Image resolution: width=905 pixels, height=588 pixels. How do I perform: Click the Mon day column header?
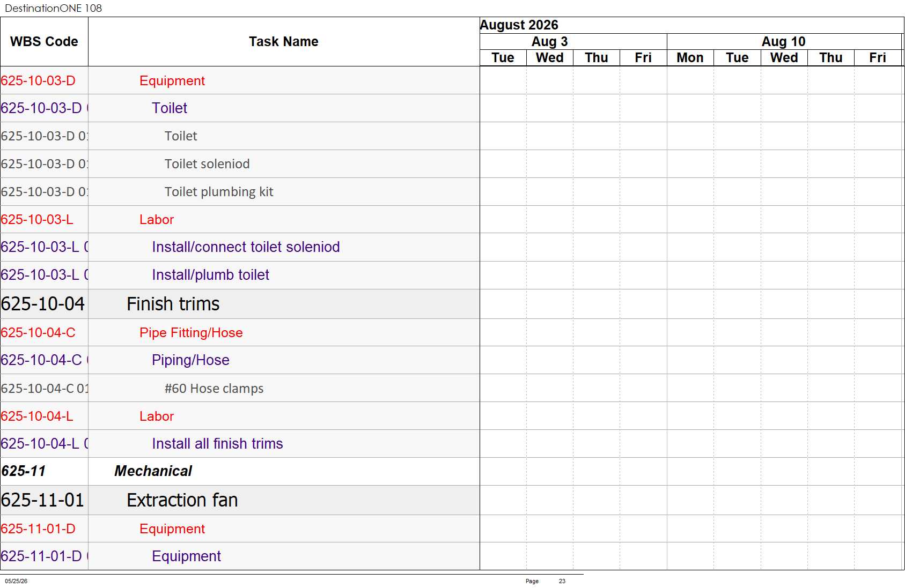point(690,57)
